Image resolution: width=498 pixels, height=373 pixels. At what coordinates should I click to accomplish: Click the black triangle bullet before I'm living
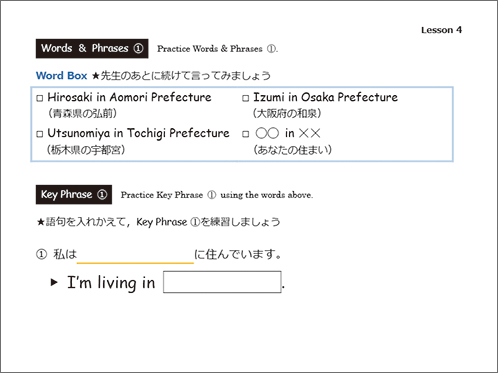[54, 283]
